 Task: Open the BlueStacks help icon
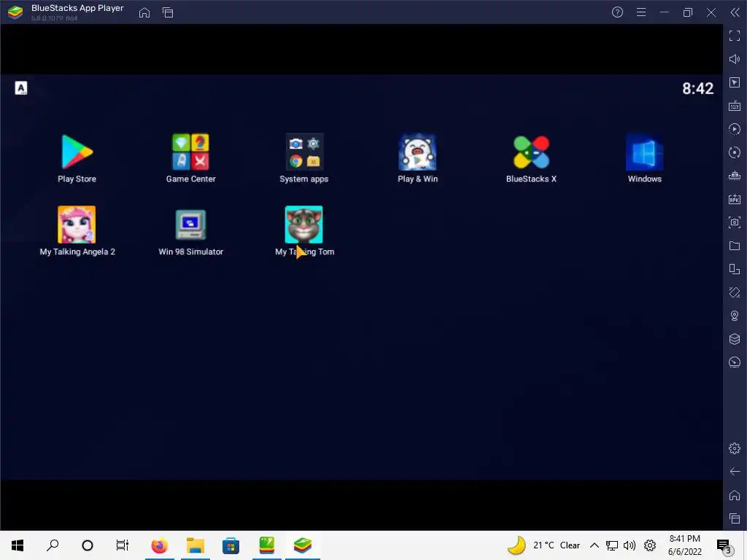click(x=617, y=12)
